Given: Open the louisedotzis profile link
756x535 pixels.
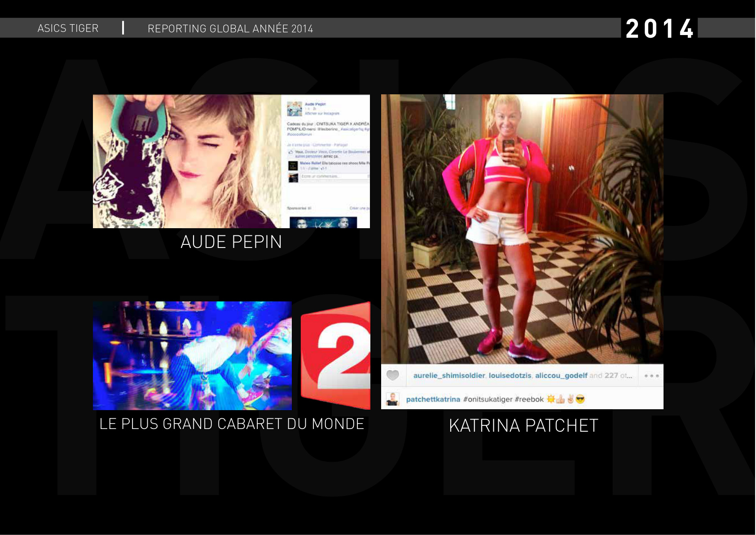Looking at the screenshot, I should point(510,376).
